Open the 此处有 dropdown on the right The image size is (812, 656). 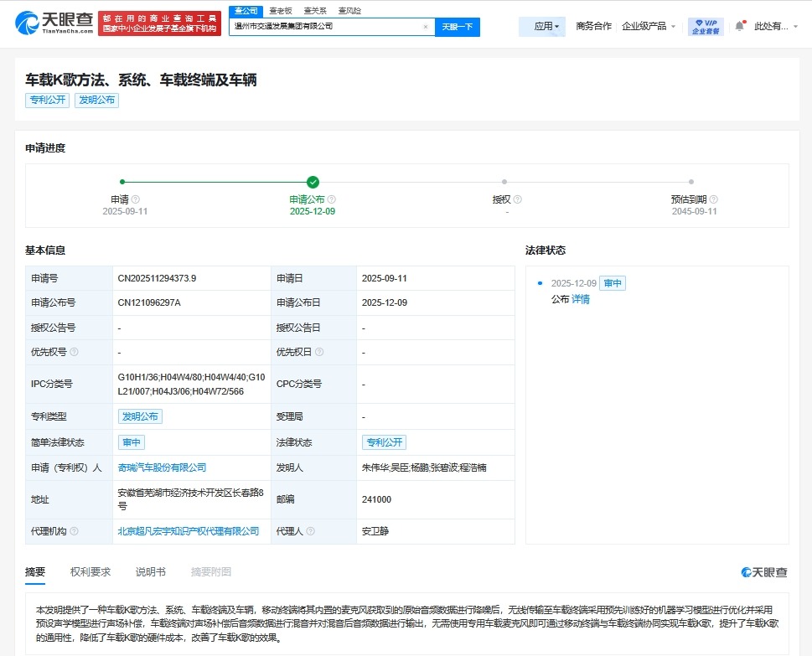tap(781, 26)
